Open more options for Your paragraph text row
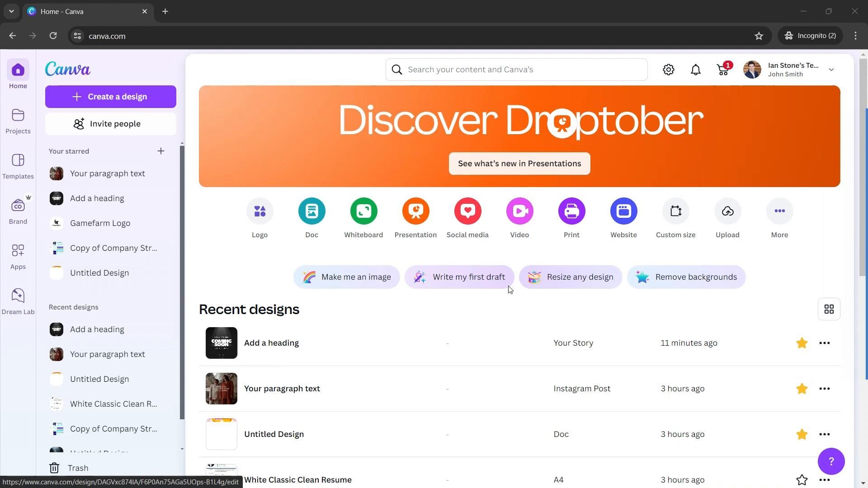868x488 pixels. [824, 389]
